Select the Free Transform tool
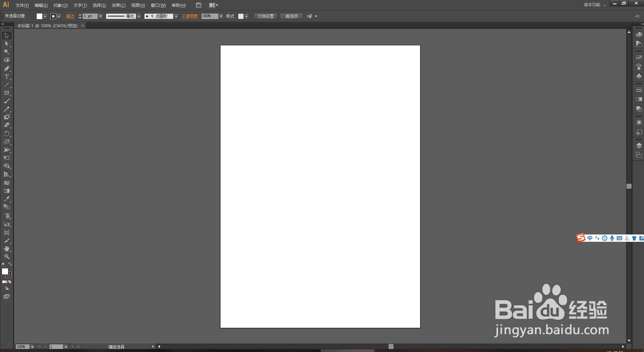Viewport: 644px width, 352px height. 7,158
